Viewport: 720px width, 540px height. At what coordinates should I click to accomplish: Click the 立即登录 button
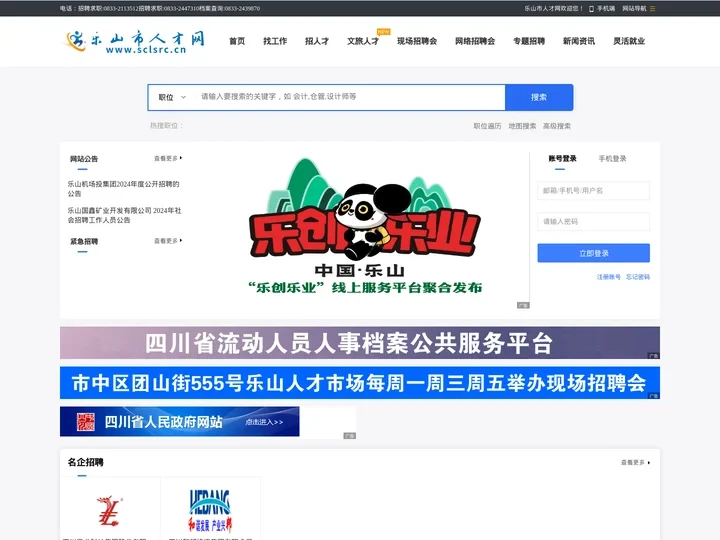coord(593,253)
